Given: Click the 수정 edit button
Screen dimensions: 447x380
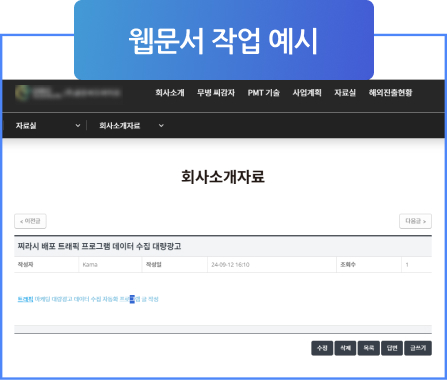Looking at the screenshot, I should 322,348.
